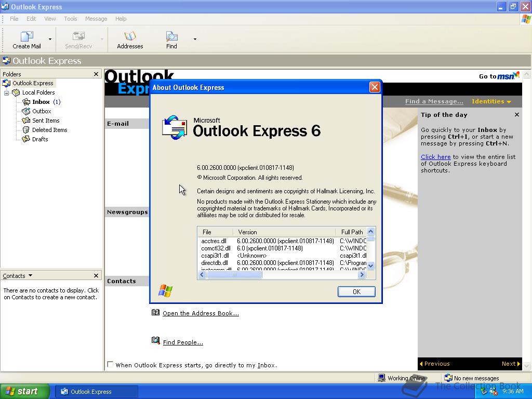Show the Next tip
532x399 pixels.
point(511,364)
